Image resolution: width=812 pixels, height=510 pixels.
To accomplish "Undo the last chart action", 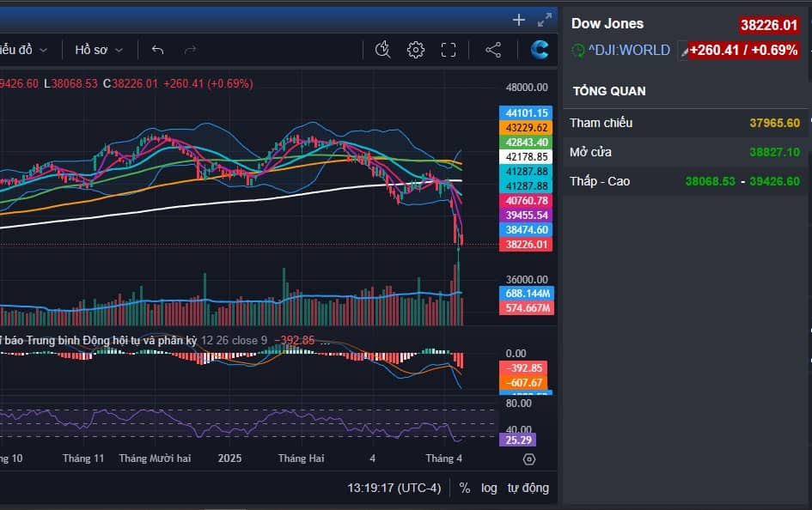I will tap(158, 50).
